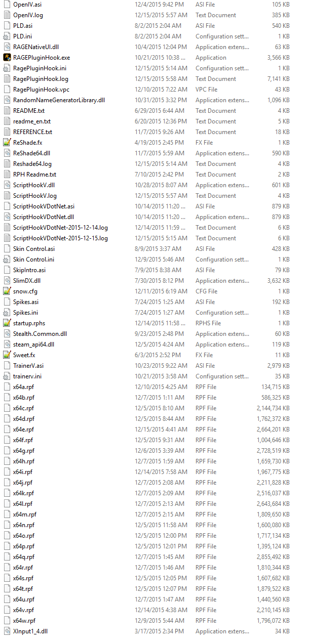This screenshot has width=313, height=644.
Task: Select the file named Skin Control.asi
Action: (x=34, y=249)
